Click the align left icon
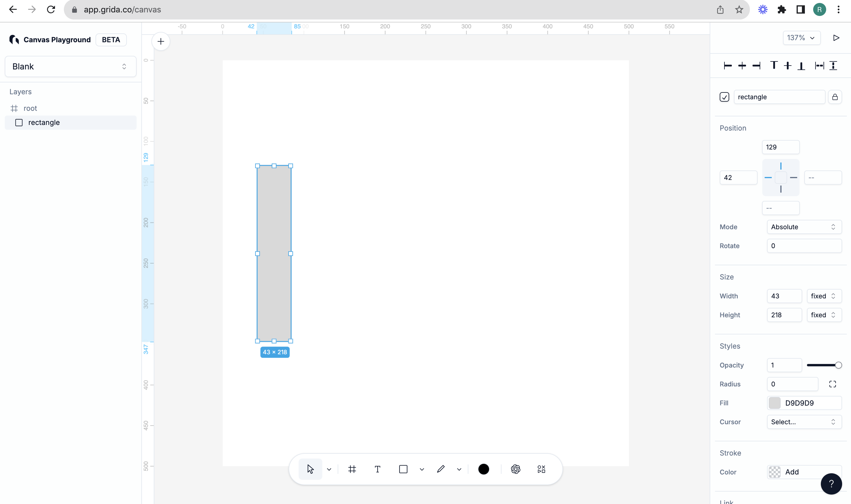The height and width of the screenshot is (504, 851). pos(728,66)
